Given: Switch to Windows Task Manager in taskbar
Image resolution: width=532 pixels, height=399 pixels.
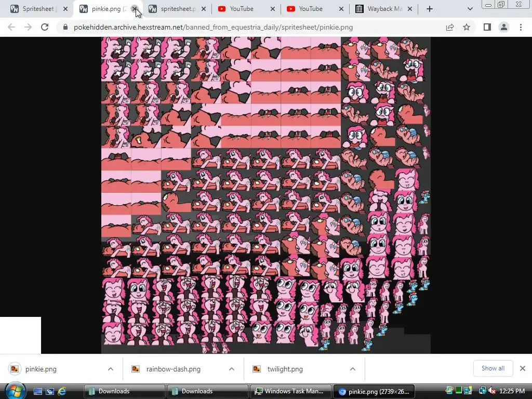Looking at the screenshot, I should tap(291, 391).
